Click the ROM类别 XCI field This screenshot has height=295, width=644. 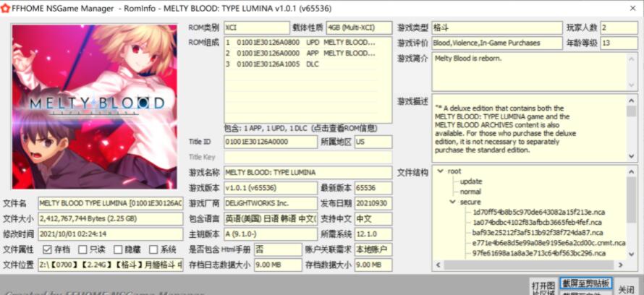[x=257, y=28]
